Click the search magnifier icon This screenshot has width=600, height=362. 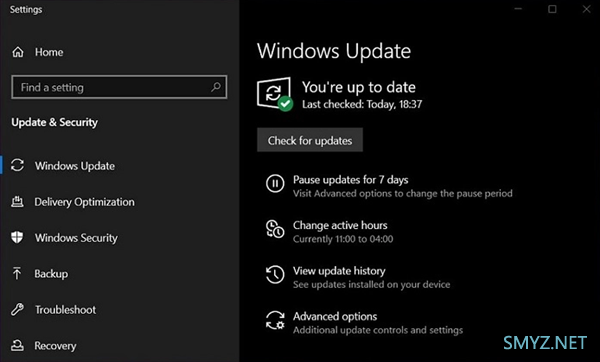click(x=216, y=87)
